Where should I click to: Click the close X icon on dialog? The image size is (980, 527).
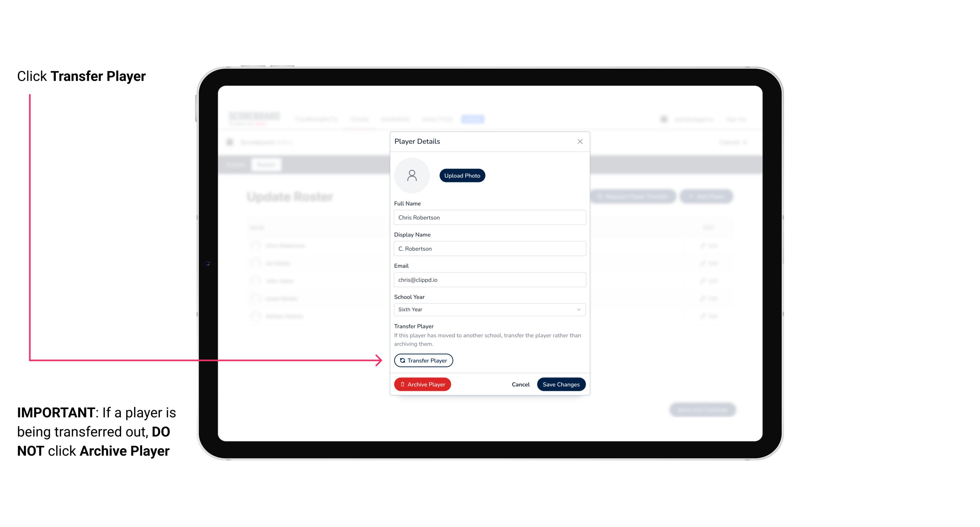580,142
